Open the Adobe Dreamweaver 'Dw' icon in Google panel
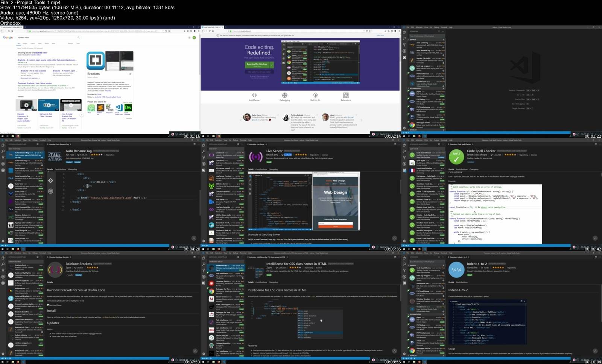Viewport: 602px width, 364px height. click(x=128, y=108)
